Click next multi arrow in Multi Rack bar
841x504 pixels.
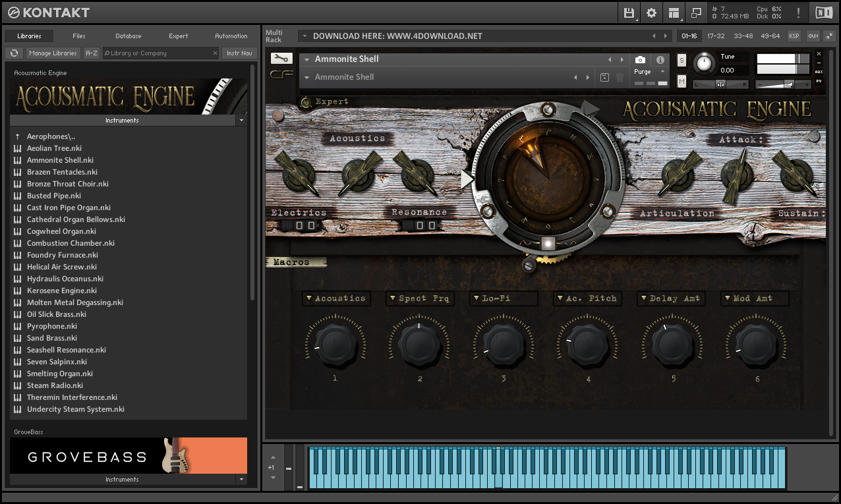point(664,36)
